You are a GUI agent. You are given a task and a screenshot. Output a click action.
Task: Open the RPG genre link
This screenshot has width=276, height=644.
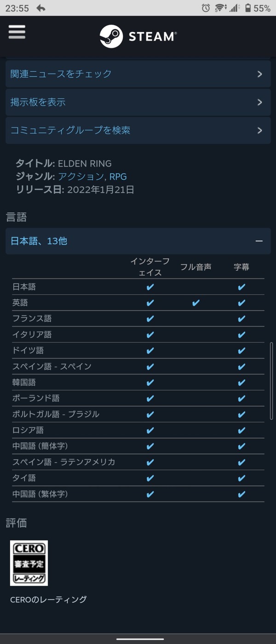118,177
